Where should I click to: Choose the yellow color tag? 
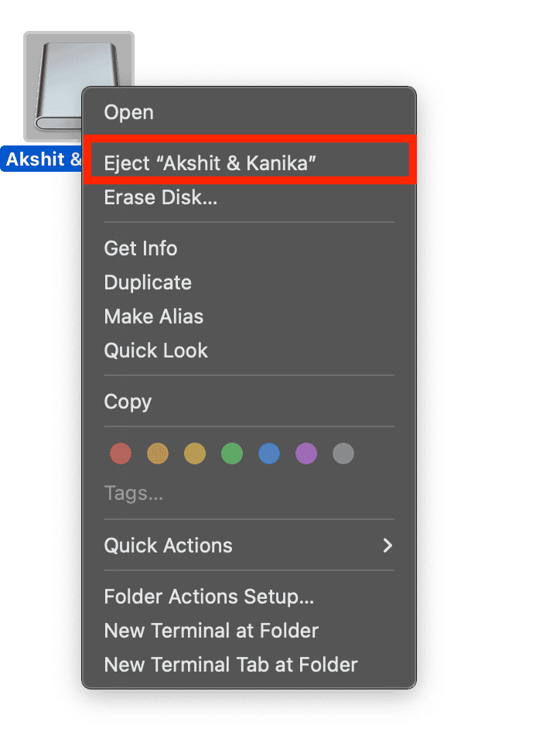[x=195, y=453]
